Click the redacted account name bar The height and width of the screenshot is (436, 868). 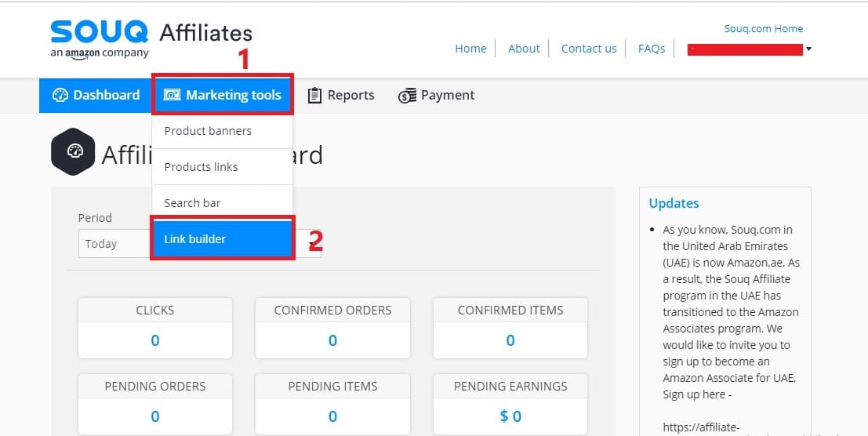(x=745, y=50)
